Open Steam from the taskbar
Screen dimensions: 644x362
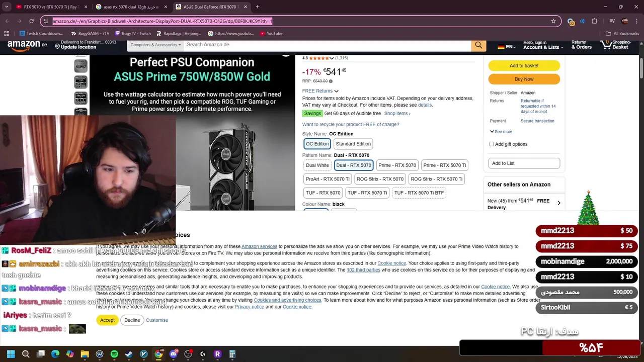click(129, 354)
